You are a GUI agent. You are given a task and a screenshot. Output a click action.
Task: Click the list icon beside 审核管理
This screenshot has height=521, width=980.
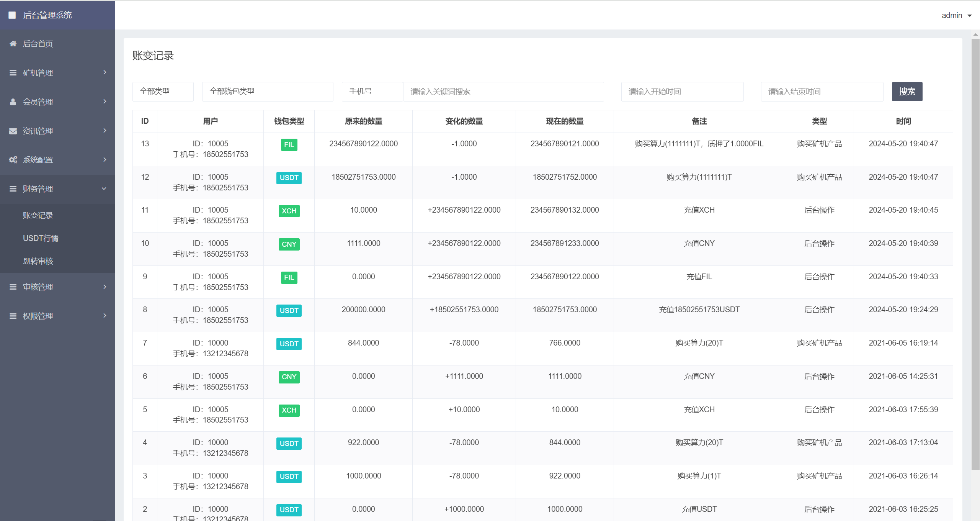tap(13, 287)
